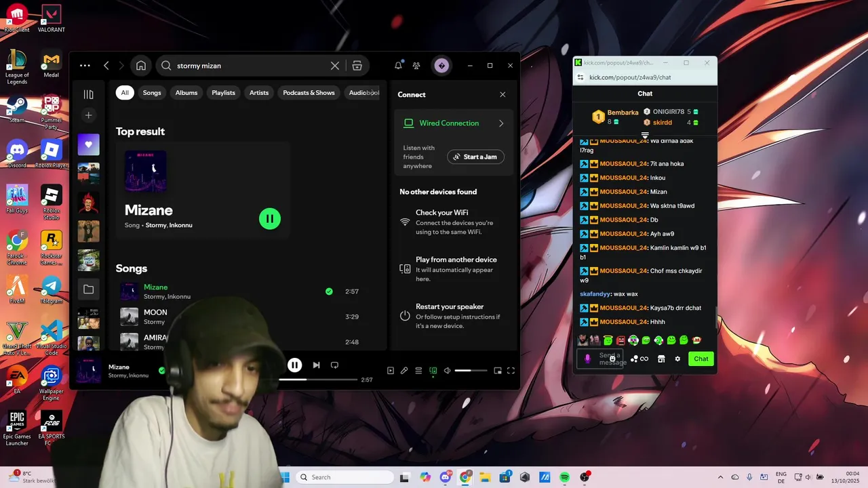Screen dimensions: 868x488
Task: Expand Your Library sidebar
Action: [88, 94]
